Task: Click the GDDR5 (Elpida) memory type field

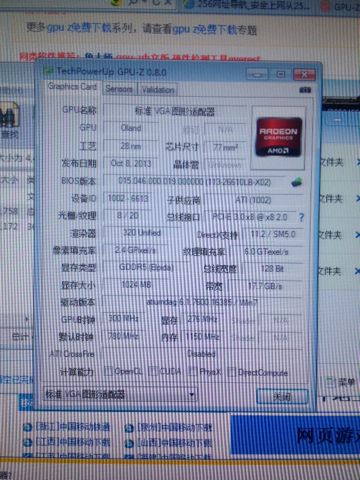Action: [146, 267]
